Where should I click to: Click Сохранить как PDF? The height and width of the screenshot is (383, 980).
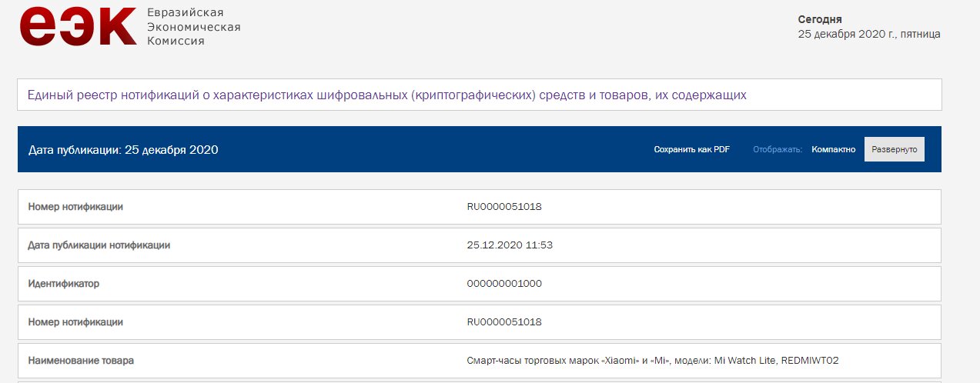pyautogui.click(x=692, y=149)
